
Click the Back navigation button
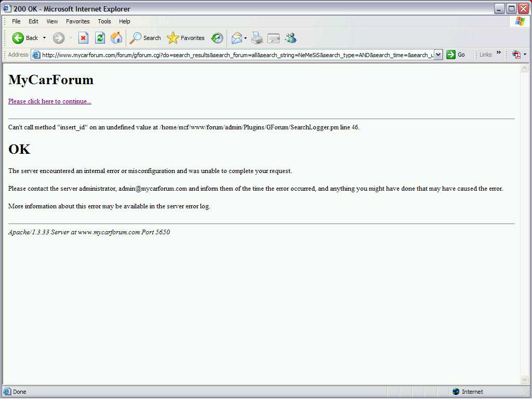click(25, 38)
